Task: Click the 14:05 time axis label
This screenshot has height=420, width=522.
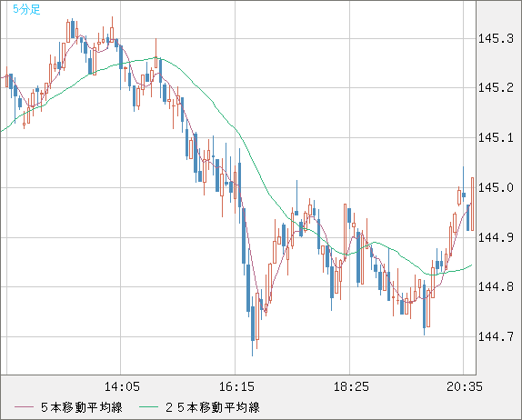Action: tap(122, 386)
